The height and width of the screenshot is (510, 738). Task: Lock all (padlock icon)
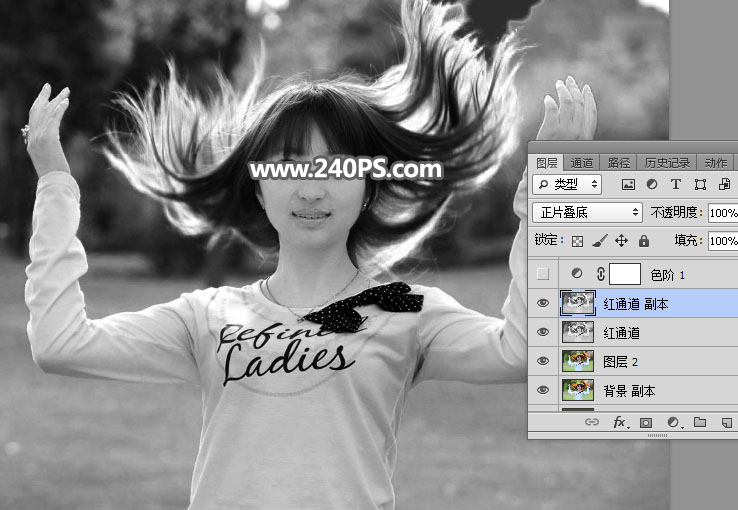[x=644, y=241]
